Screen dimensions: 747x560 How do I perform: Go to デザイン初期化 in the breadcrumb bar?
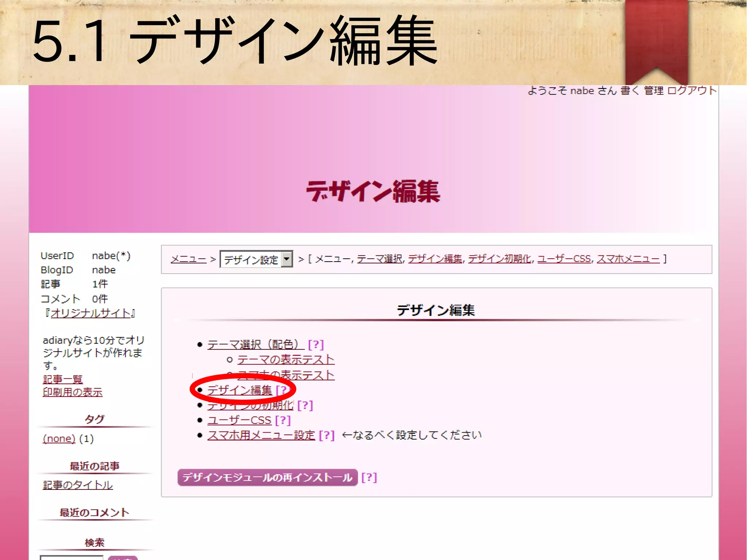(x=499, y=259)
